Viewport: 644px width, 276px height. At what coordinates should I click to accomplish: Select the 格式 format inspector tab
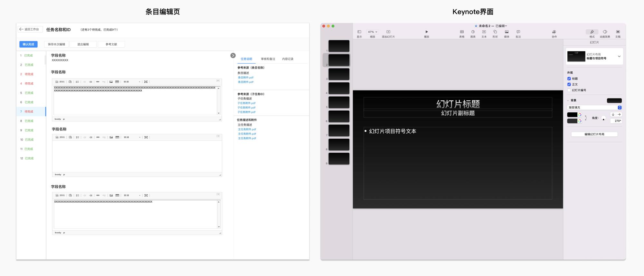tap(592, 33)
